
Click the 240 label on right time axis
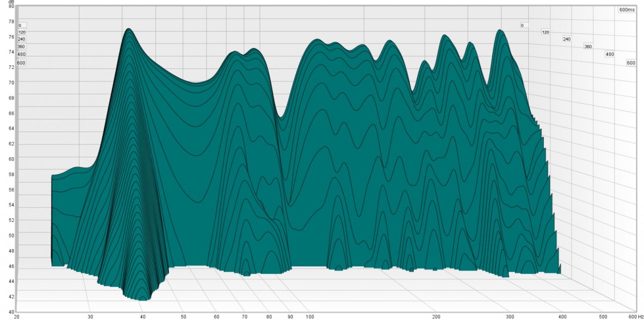(567, 39)
